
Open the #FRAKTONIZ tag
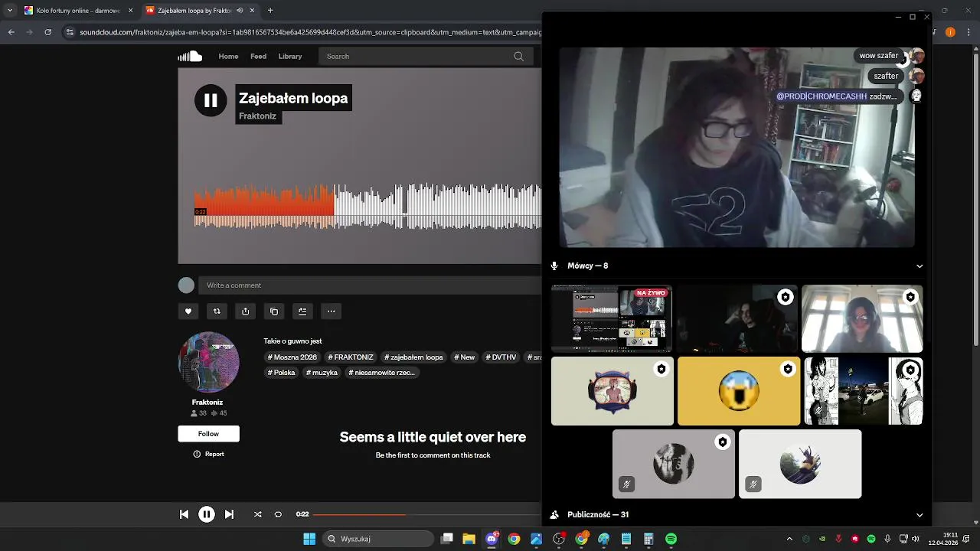pyautogui.click(x=351, y=357)
